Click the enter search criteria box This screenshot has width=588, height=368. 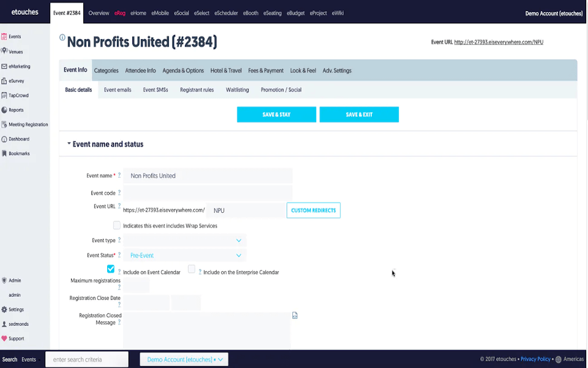click(87, 359)
